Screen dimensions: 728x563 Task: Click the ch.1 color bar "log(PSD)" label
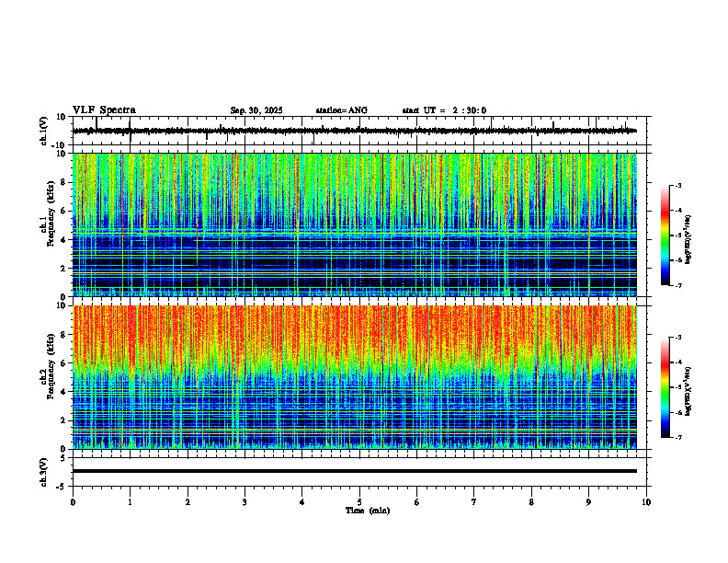pos(688,240)
